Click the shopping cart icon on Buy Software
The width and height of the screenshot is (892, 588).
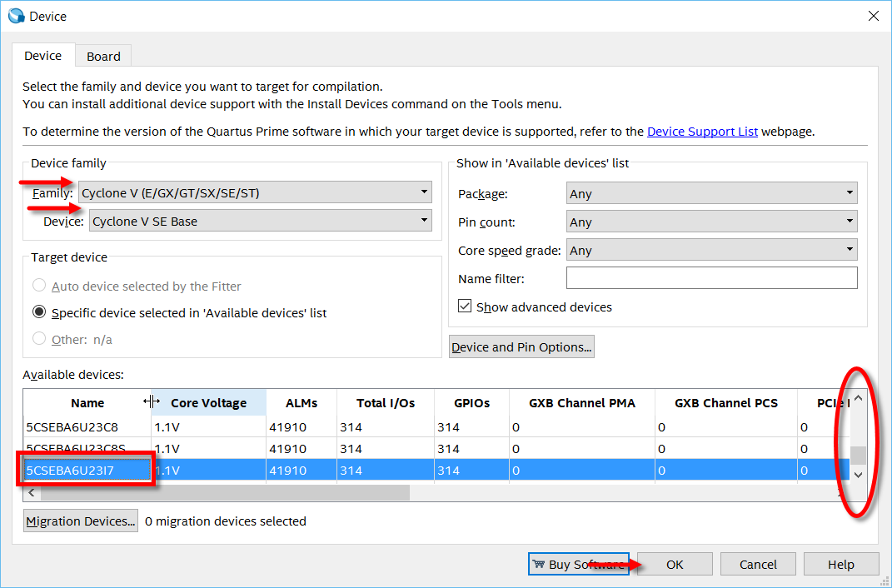point(539,565)
